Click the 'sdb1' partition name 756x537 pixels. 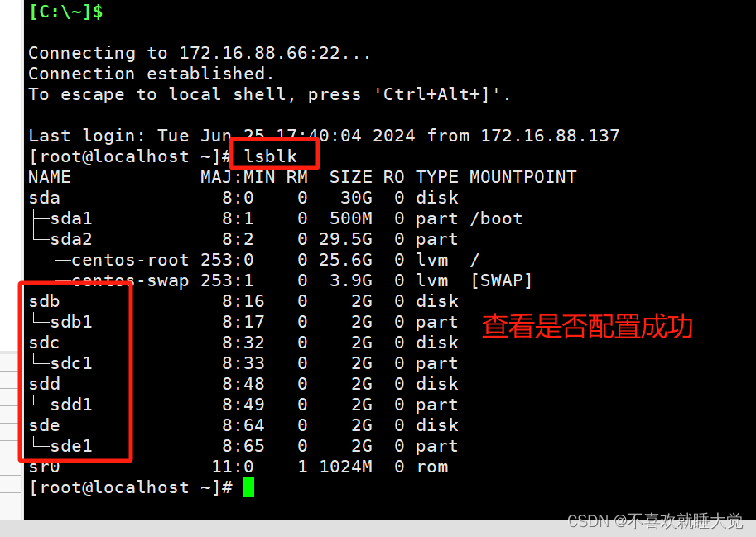tap(71, 322)
